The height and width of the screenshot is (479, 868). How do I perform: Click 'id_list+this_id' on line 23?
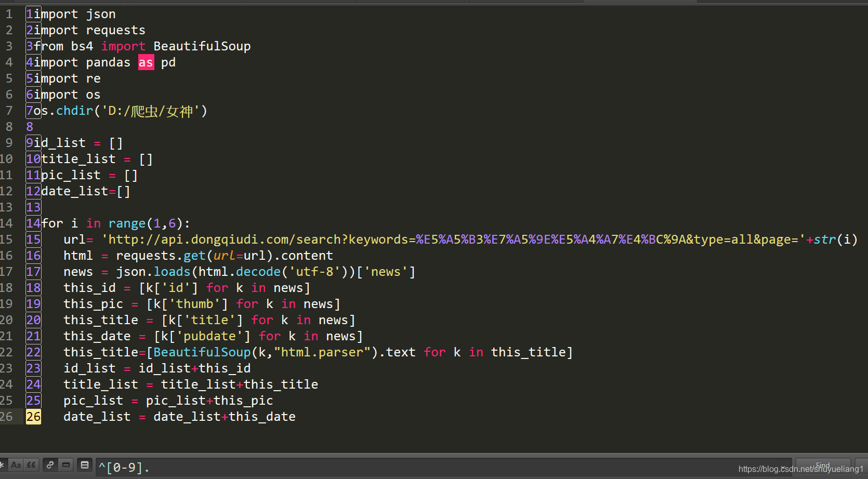(x=194, y=368)
